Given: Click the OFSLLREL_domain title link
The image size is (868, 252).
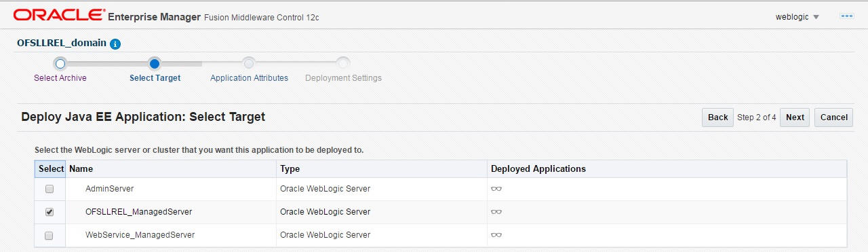Looking at the screenshot, I should click(62, 43).
